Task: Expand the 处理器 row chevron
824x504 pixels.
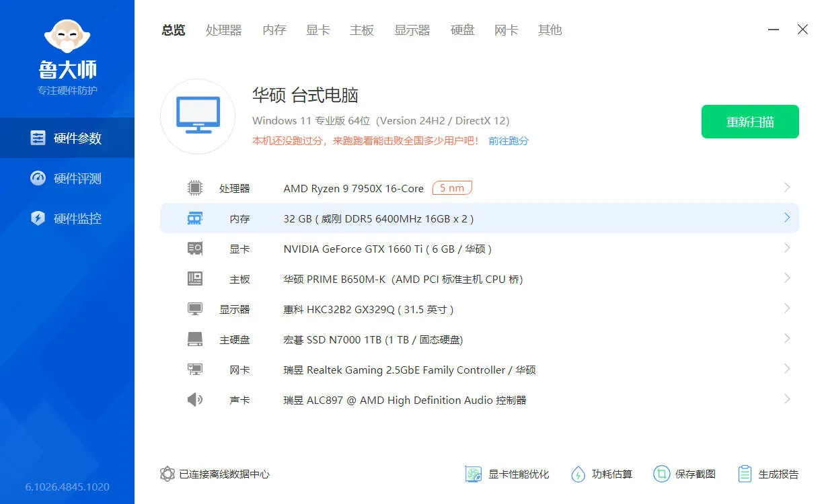Action: [x=787, y=187]
